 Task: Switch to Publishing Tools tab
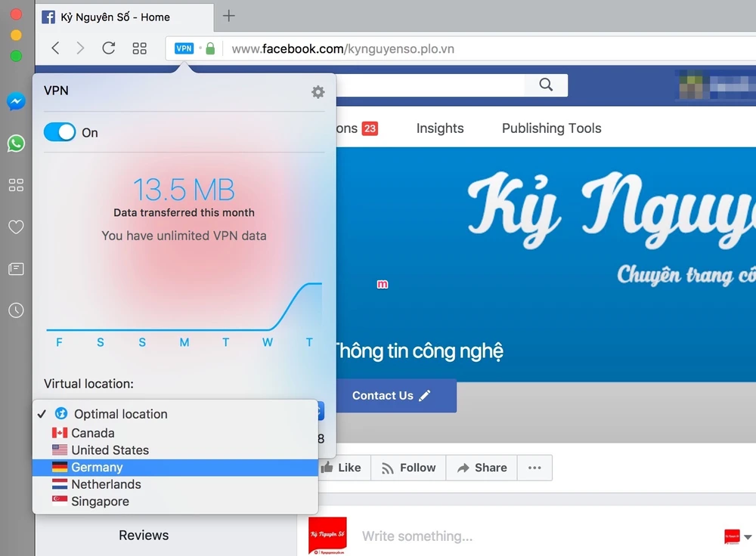point(551,128)
